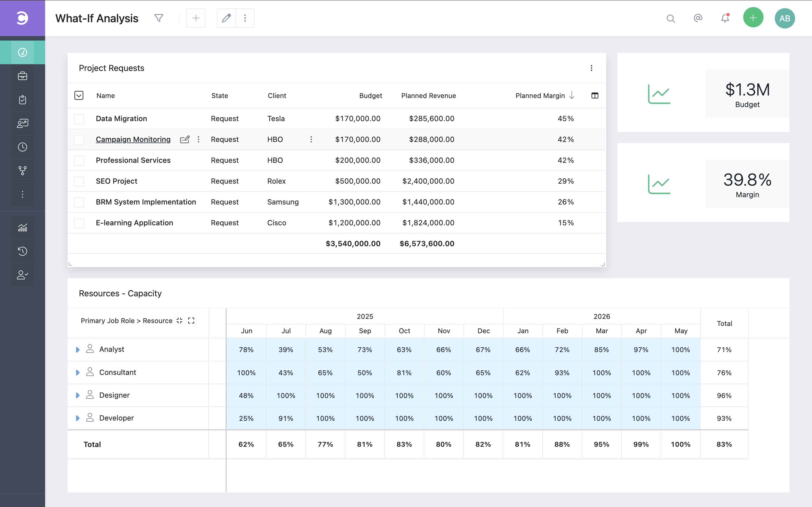Open the briefcase projects sidebar icon
The image size is (812, 507).
click(x=23, y=76)
